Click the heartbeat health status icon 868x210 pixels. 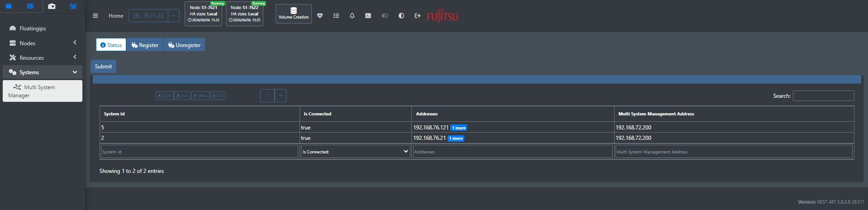(x=320, y=15)
